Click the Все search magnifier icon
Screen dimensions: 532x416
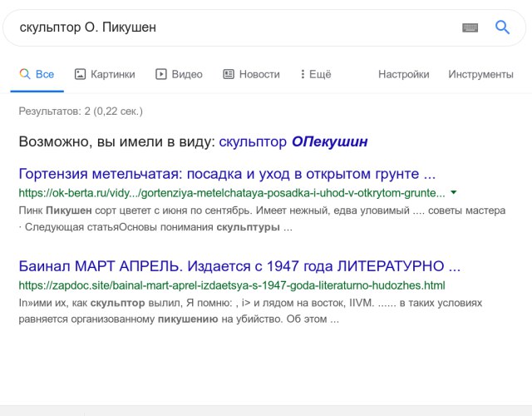click(25, 74)
